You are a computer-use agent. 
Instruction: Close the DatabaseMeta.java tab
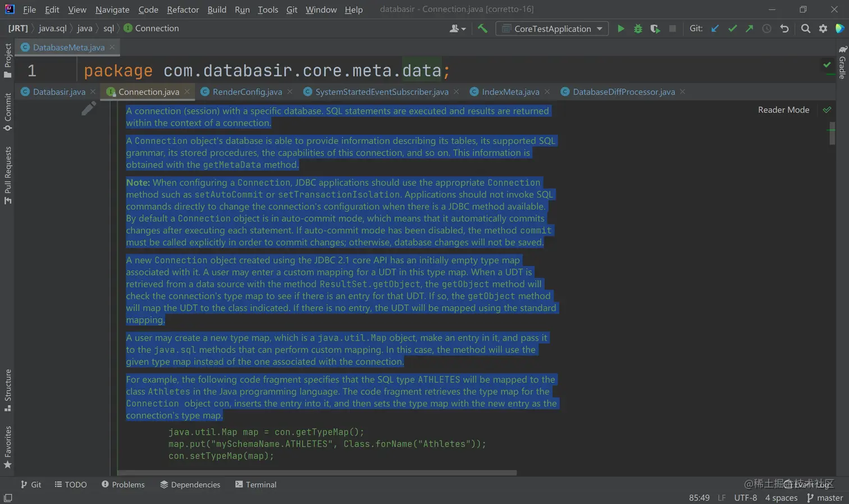112,47
